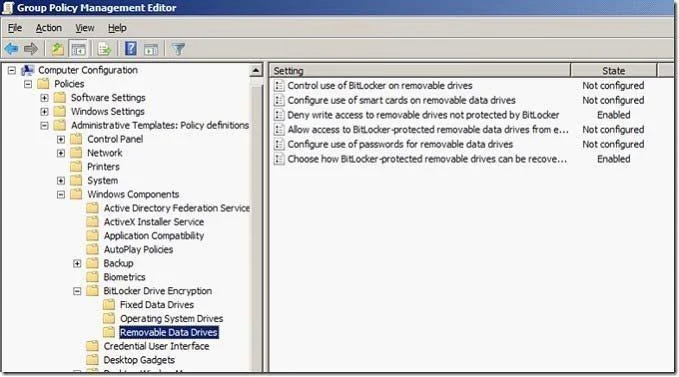Click the tree pane scroll up arrow
679x377 pixels.
(256, 70)
